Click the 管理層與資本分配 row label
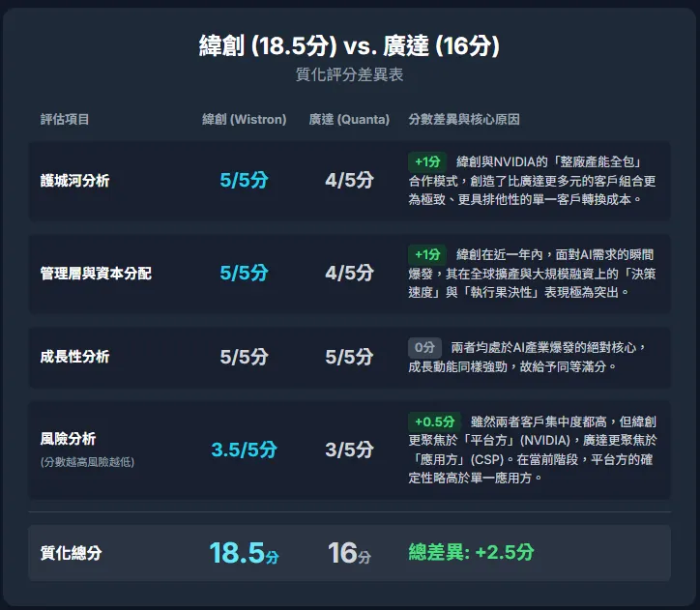Viewport: 700px width, 610px height. click(96, 273)
